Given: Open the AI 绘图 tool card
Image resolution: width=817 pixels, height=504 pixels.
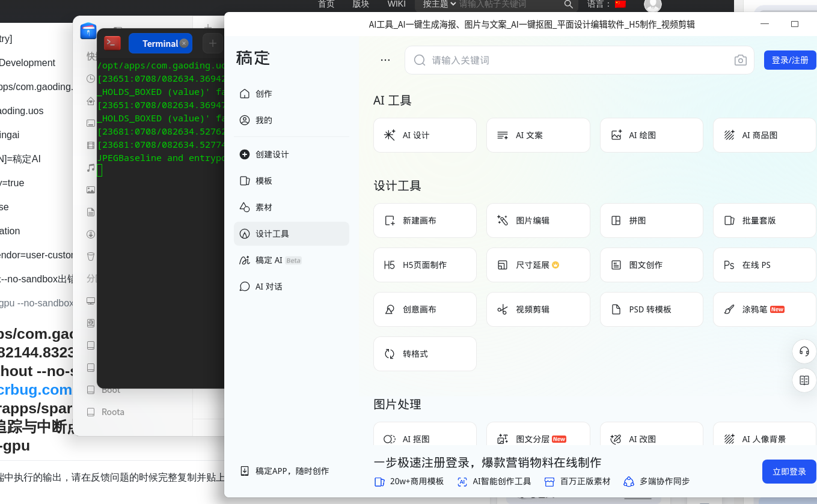Looking at the screenshot, I should [652, 135].
